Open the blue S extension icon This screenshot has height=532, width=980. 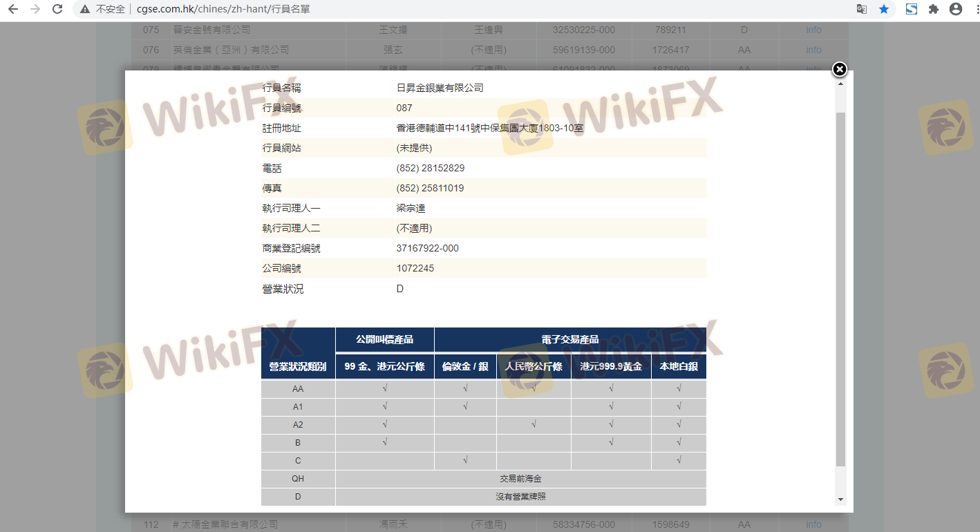pos(912,10)
